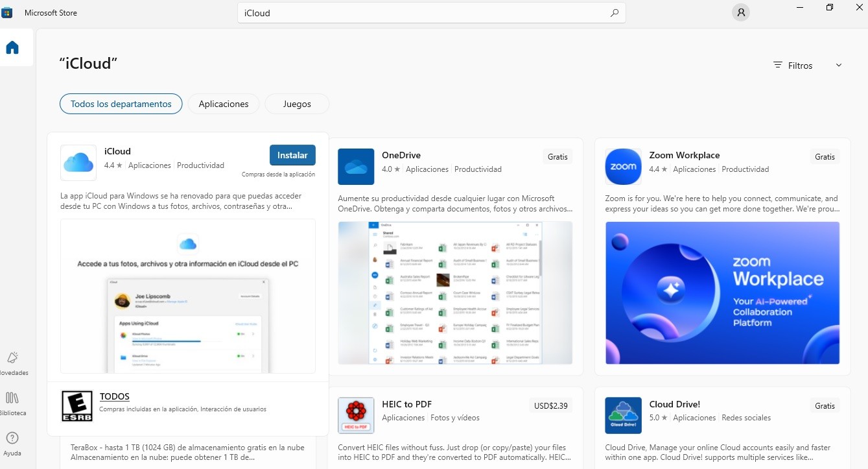
Task: Click the iCloud description paragraph
Action: (181, 201)
